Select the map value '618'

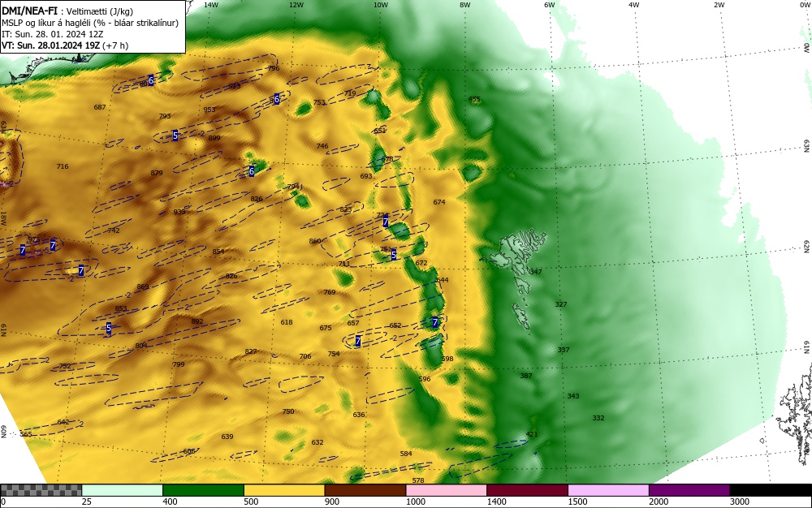[x=287, y=322]
